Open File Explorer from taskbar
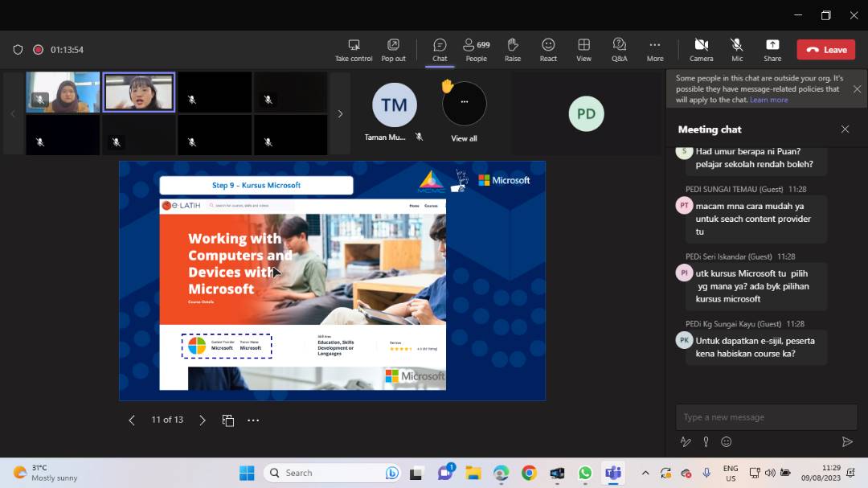This screenshot has height=488, width=868. pyautogui.click(x=473, y=473)
